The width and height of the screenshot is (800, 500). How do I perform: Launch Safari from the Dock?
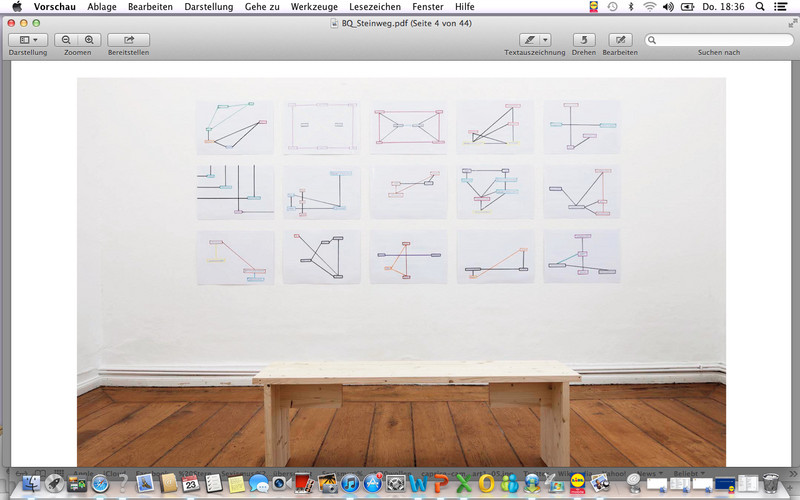(101, 485)
